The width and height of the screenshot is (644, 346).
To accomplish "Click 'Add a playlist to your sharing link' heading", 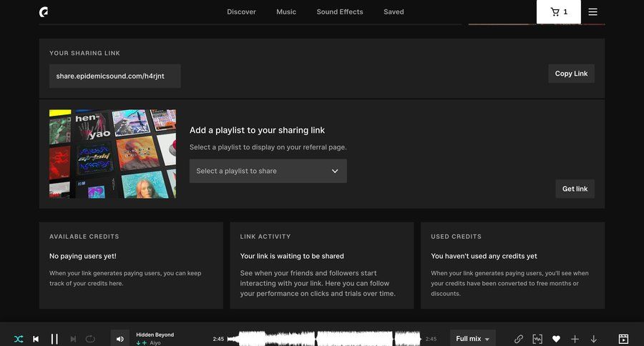I will [x=257, y=130].
